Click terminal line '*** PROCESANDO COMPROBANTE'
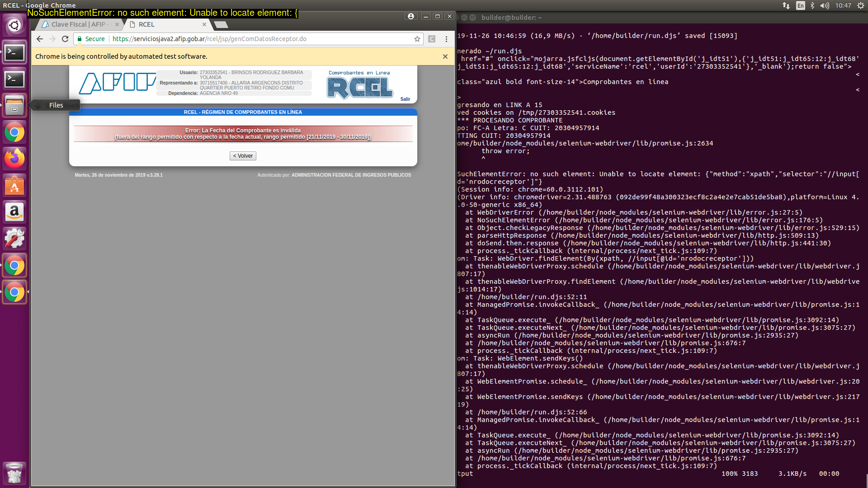868x488 pixels. pos(510,120)
